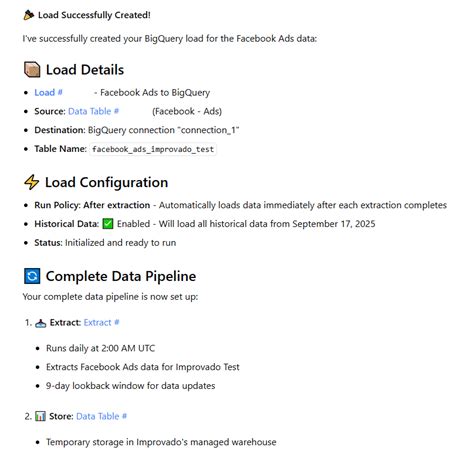474x454 pixels.
Task: Click the Run Policy: After extraction text
Action: coord(92,205)
